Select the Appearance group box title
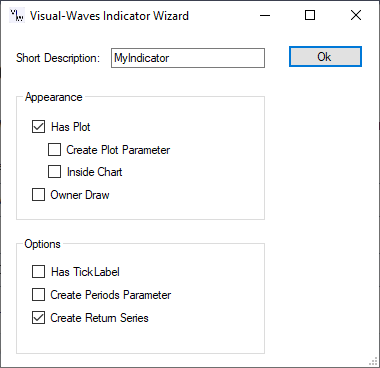Viewport: 380px width, 368px height. (54, 97)
